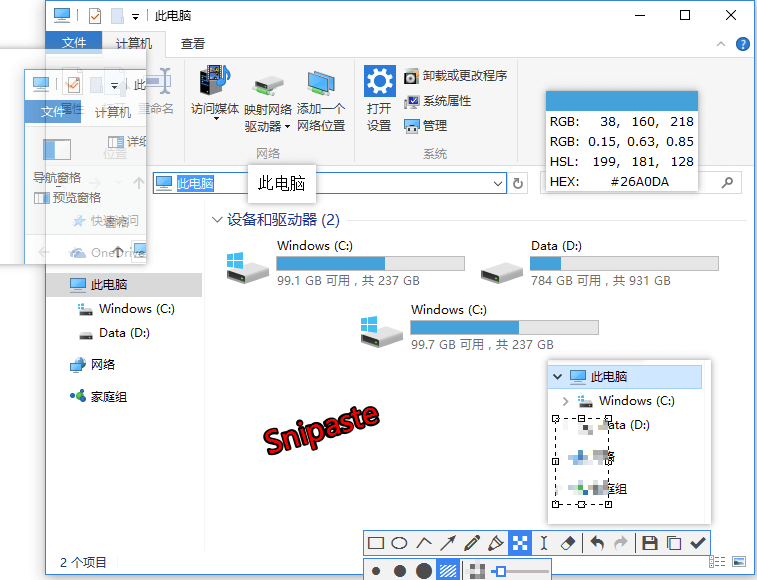Click the New folder quick access icon
This screenshot has width=757, height=580.
pyautogui.click(x=117, y=16)
